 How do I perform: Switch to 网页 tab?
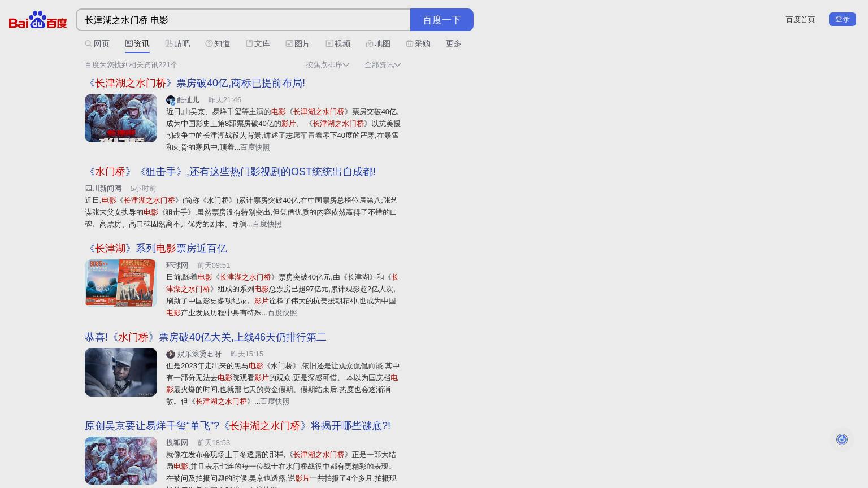click(x=97, y=43)
